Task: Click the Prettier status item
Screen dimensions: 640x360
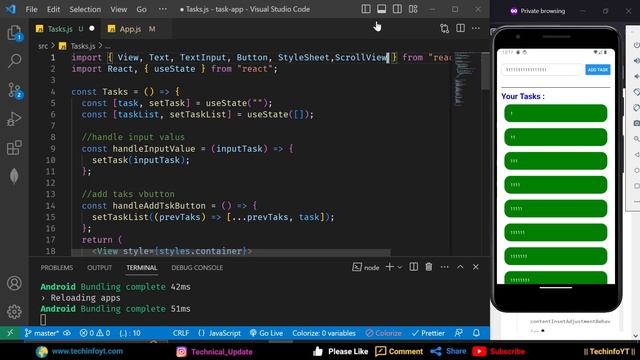Action: click(x=428, y=333)
